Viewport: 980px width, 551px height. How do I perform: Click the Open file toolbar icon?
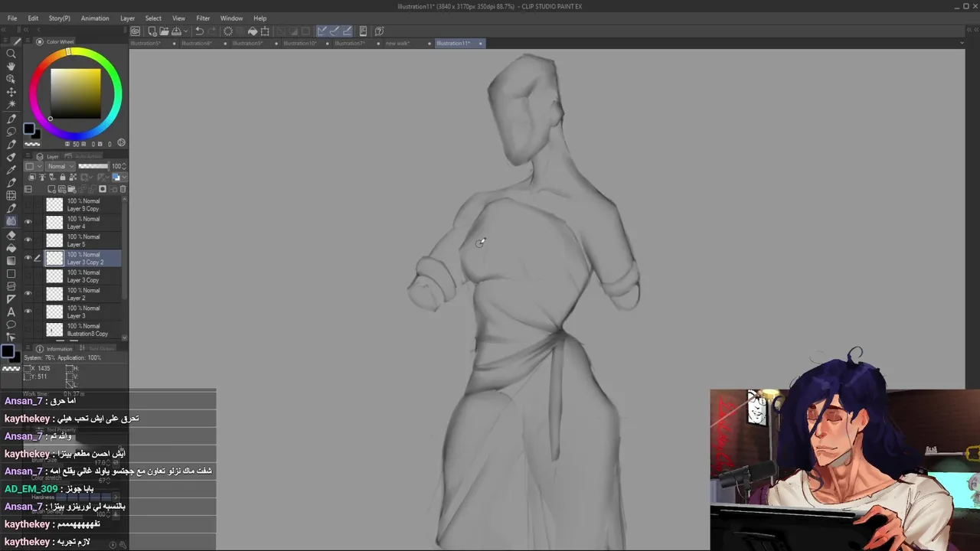tap(164, 31)
